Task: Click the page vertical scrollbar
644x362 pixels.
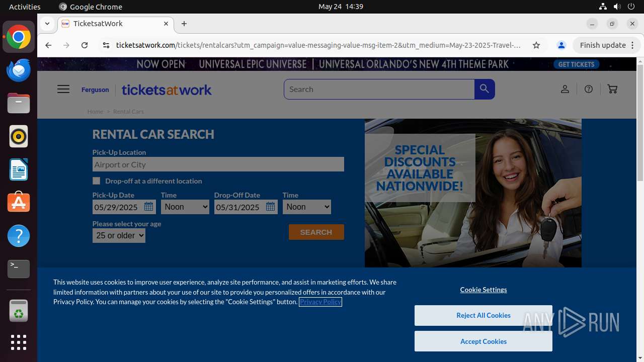Action: 640,123
